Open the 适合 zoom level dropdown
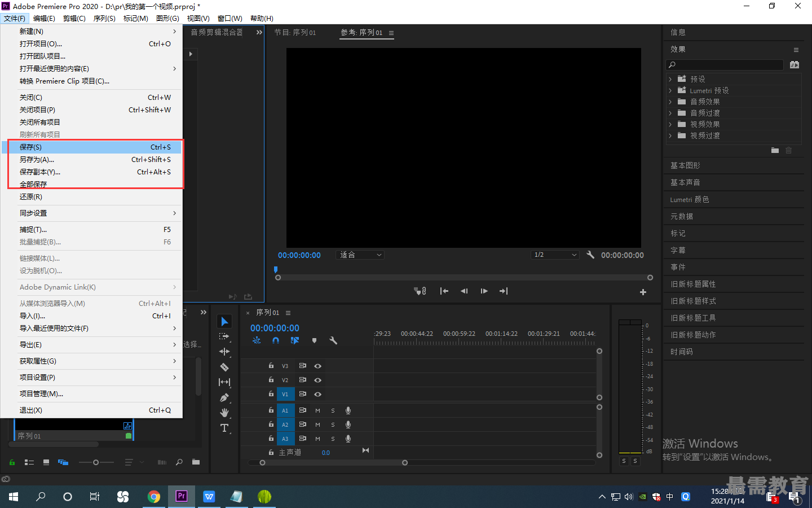The height and width of the screenshot is (508, 812). 360,255
